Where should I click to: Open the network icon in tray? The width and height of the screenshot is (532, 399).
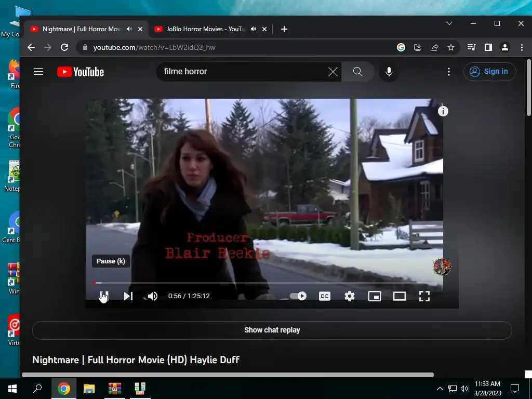453,389
